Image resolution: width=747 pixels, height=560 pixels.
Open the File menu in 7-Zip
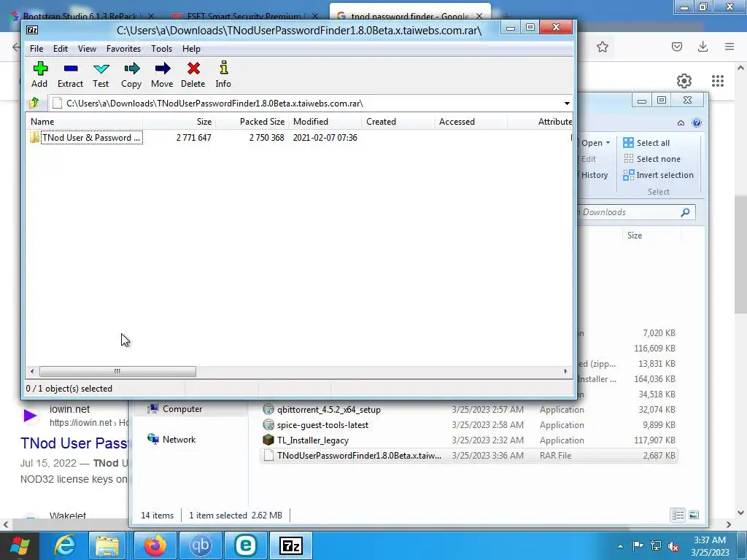(36, 49)
